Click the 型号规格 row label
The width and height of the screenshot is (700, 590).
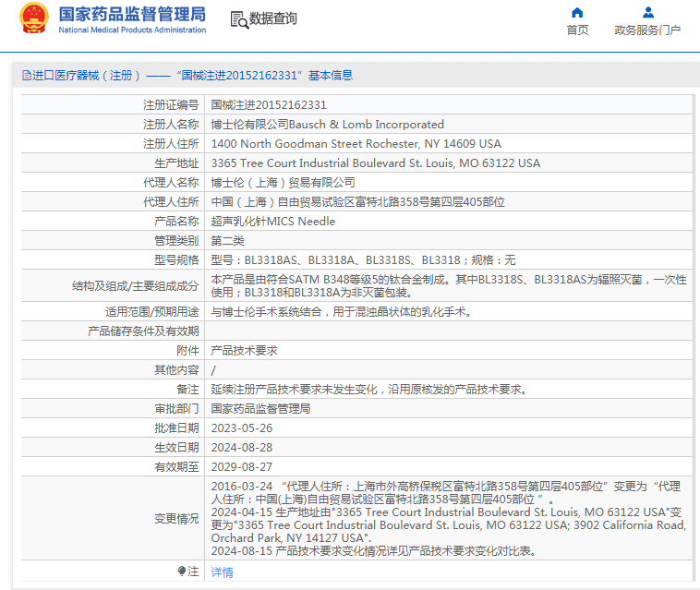point(176,259)
